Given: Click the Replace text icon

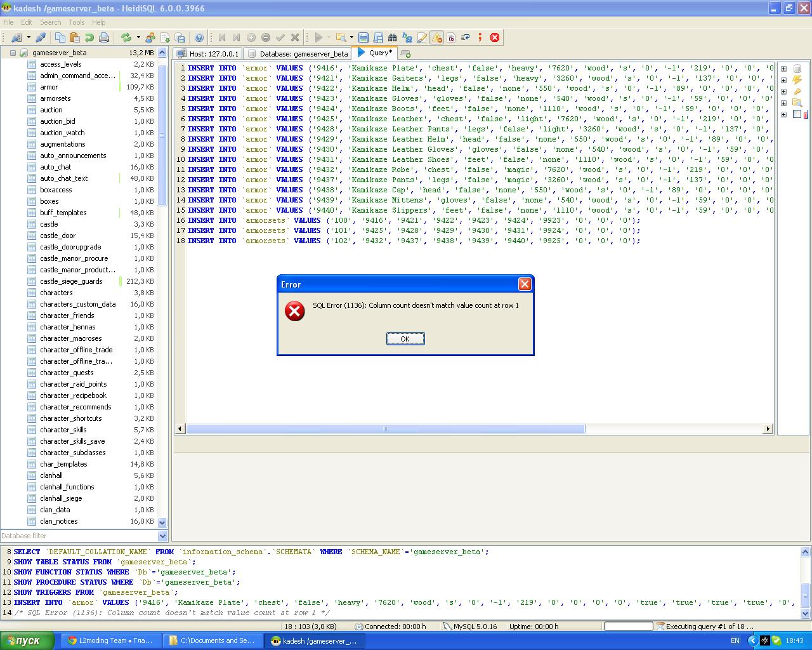Looking at the screenshot, I should (407, 37).
